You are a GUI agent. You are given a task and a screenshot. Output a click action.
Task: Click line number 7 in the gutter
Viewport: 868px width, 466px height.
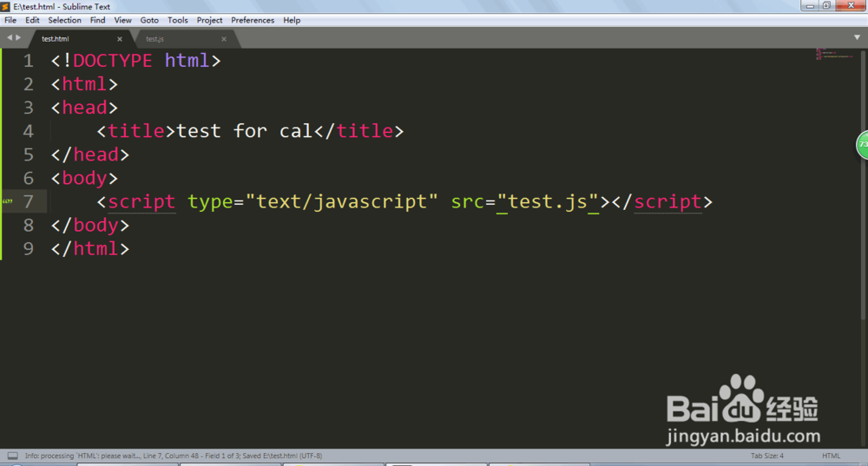[29, 201]
